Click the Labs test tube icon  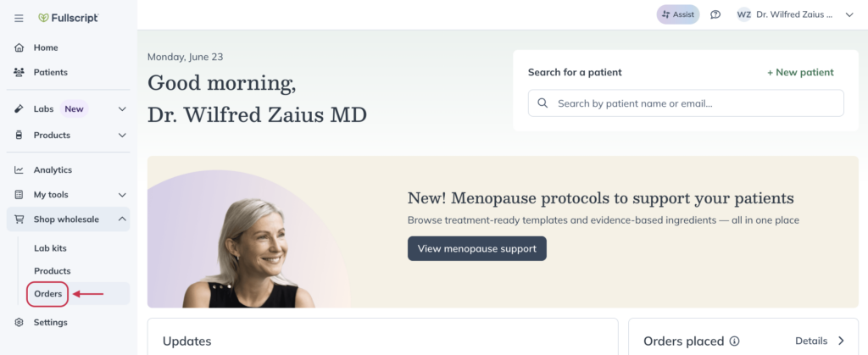[x=19, y=109]
